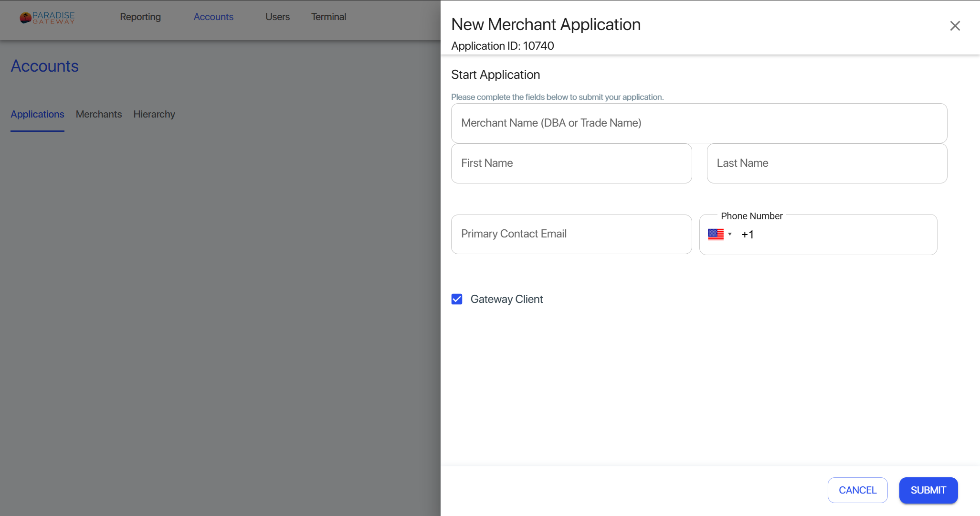Viewport: 980px width, 516px height.
Task: Click the Cancel button
Action: coord(857,490)
